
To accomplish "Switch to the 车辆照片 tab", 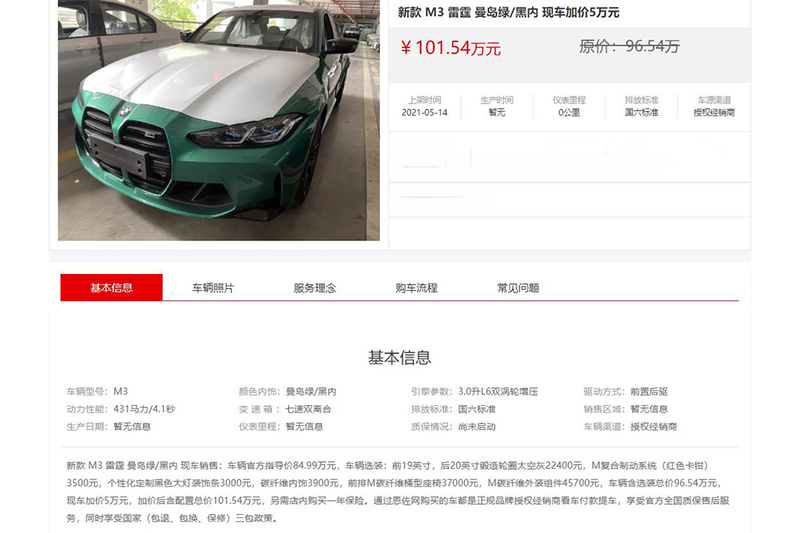I will pos(213,288).
